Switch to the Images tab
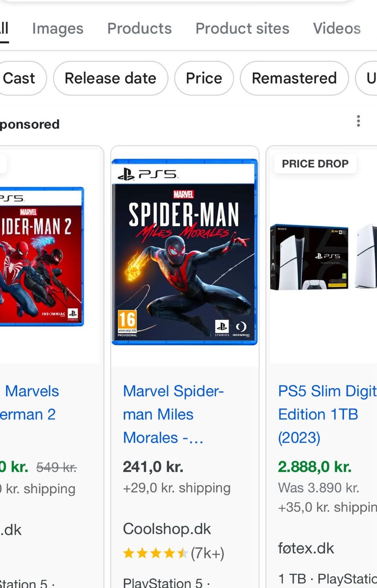This screenshot has width=377, height=588. [58, 29]
